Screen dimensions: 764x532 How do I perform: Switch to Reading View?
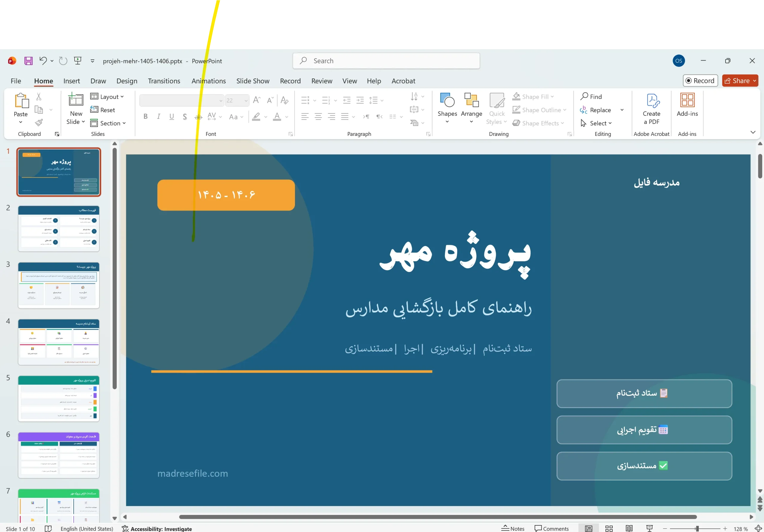(629, 528)
